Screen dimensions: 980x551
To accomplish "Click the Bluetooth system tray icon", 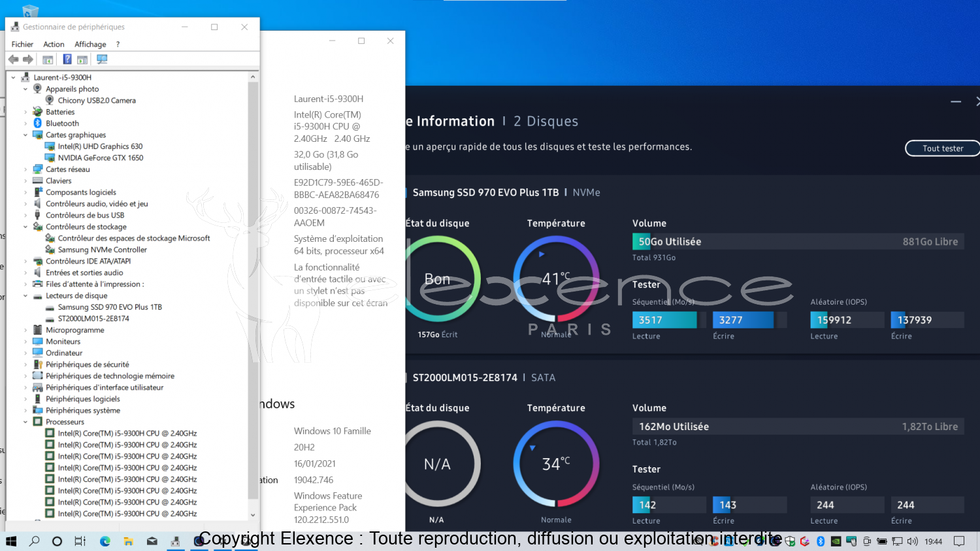I will tap(821, 541).
